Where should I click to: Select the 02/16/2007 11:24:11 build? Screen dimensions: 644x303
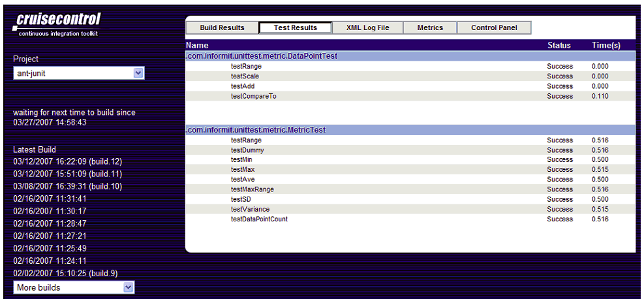(x=50, y=261)
